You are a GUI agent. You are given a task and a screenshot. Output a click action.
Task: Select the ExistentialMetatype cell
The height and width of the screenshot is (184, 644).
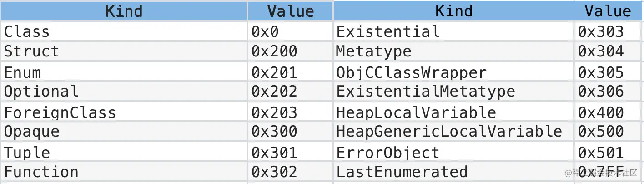click(x=453, y=92)
